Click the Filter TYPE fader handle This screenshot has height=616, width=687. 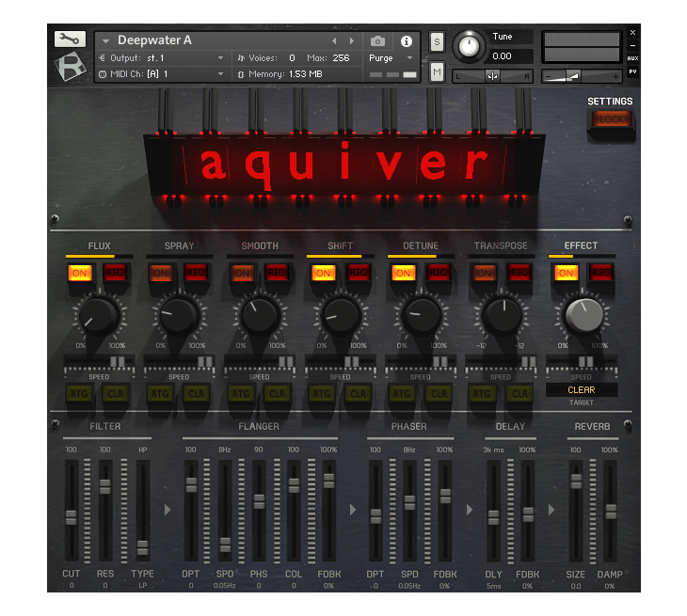pyautogui.click(x=142, y=547)
